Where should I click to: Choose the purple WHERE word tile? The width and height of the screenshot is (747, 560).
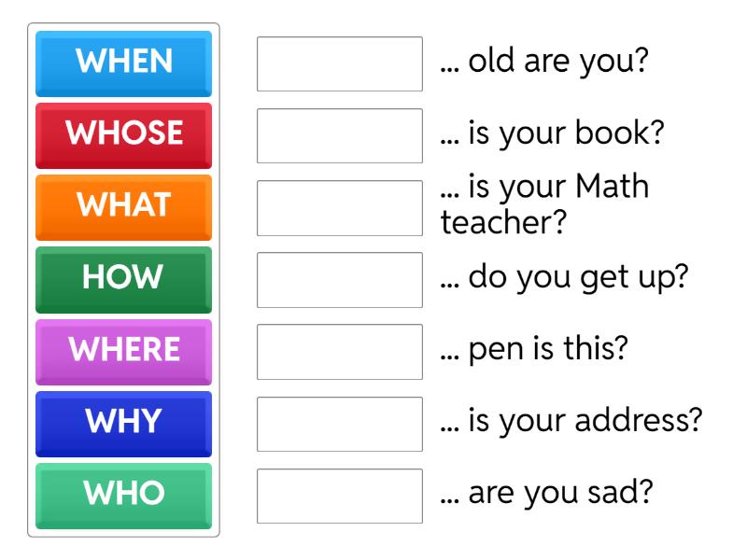click(123, 351)
